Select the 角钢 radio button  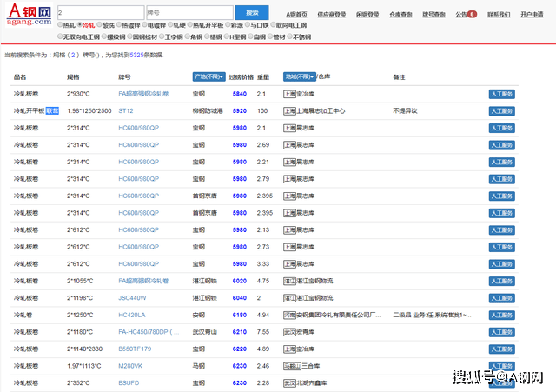pyautogui.click(x=188, y=37)
